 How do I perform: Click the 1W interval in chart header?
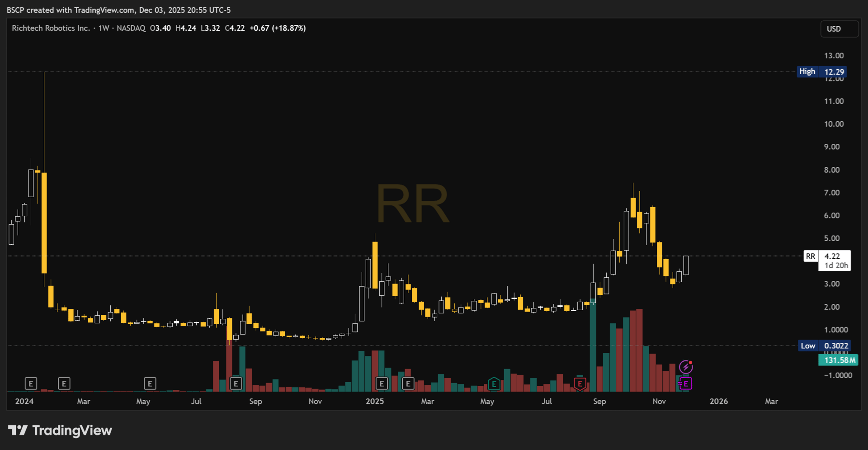104,28
